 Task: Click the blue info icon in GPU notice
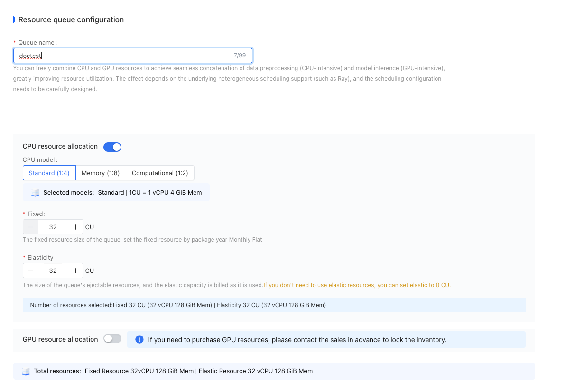pos(139,339)
